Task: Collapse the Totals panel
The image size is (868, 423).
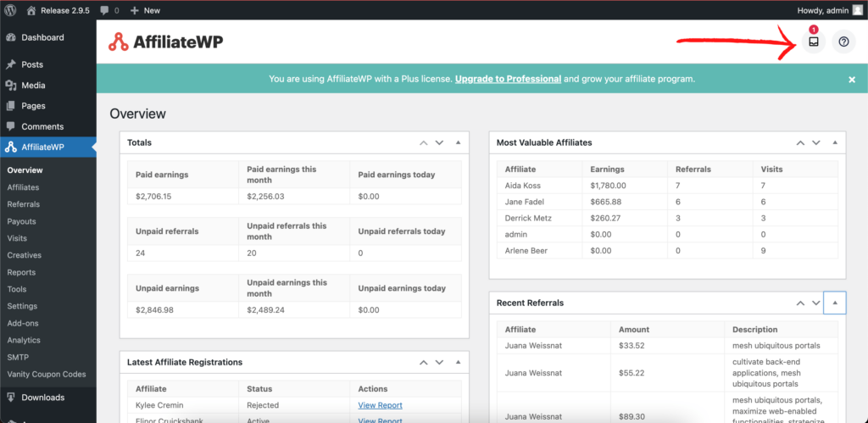Action: [458, 142]
